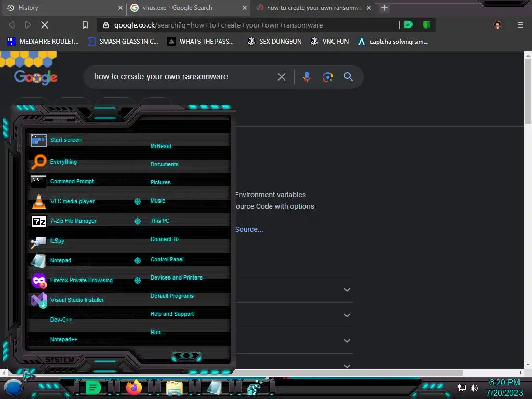The image size is (532, 399).
Task: Expand VLC media player jump list
Action: coord(138,202)
